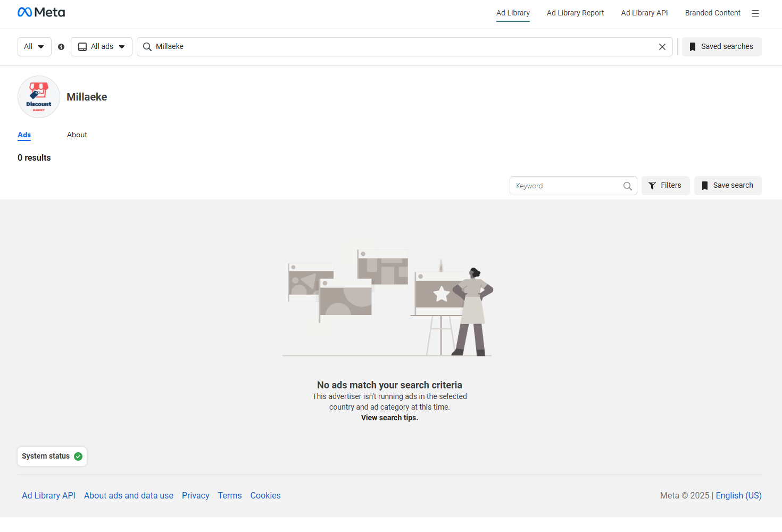Open Cookies footer link

click(x=265, y=496)
